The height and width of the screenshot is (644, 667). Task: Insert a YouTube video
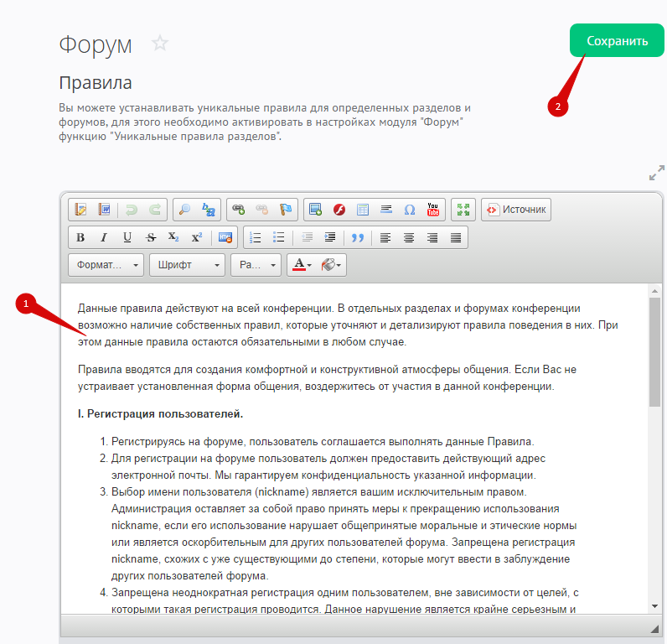pos(433,210)
